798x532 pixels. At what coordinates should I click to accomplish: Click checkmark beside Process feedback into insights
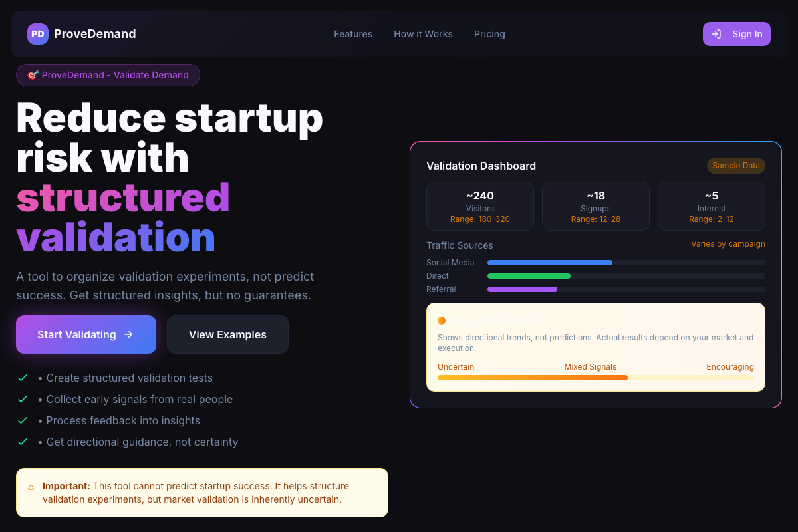point(23,420)
